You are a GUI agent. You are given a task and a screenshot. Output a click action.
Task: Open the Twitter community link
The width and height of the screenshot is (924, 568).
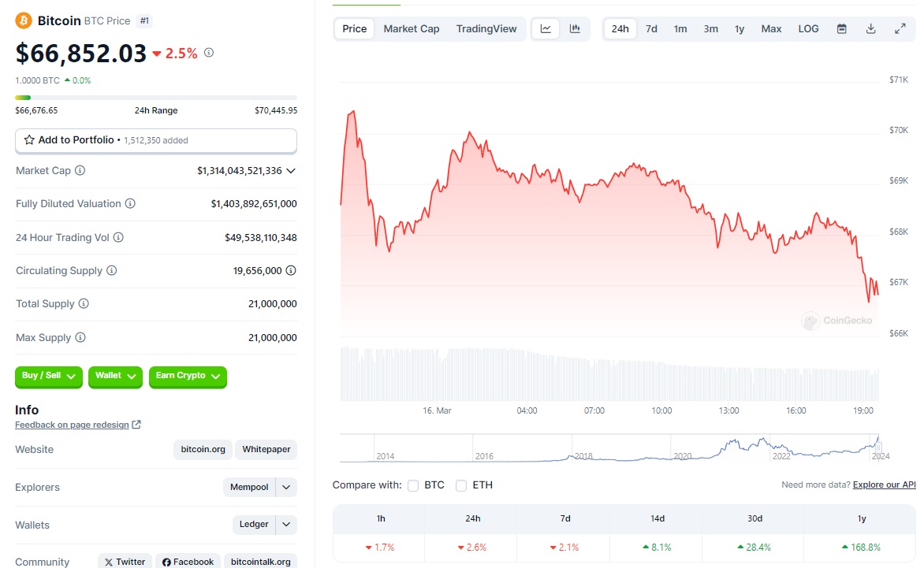point(125,562)
